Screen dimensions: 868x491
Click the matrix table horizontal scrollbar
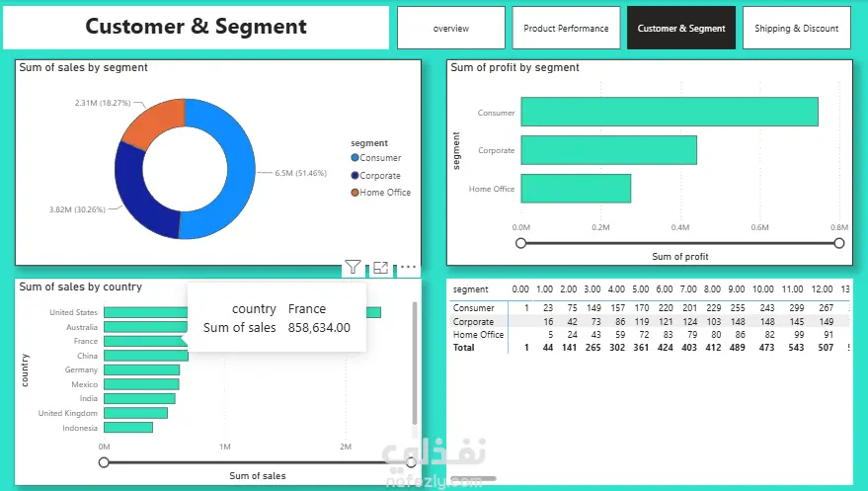click(x=473, y=479)
